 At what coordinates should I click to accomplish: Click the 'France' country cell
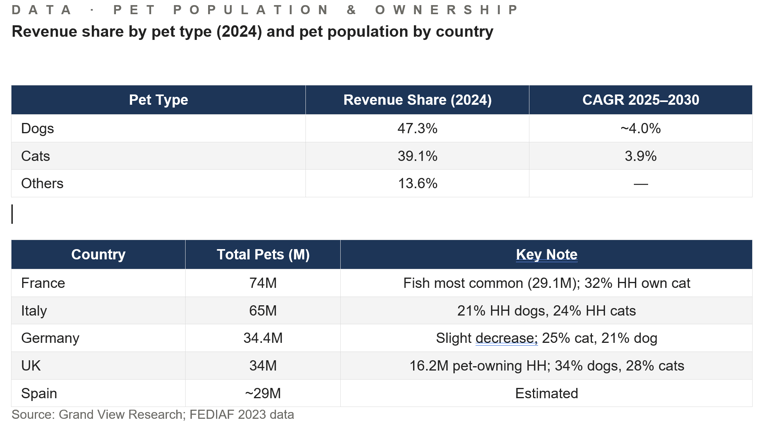click(43, 283)
